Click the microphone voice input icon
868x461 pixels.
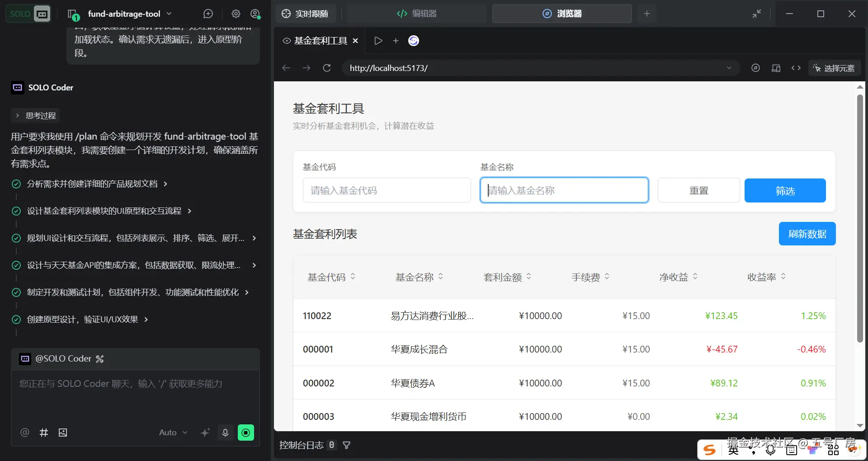coord(225,433)
